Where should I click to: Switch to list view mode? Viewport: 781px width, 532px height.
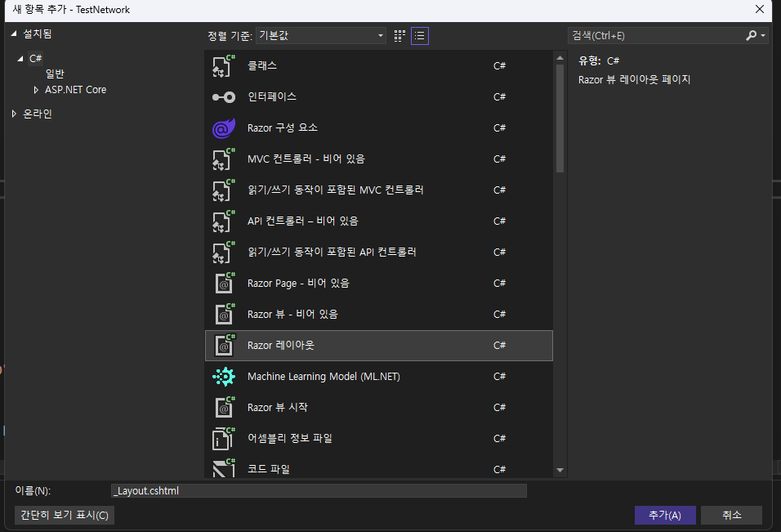tap(420, 36)
